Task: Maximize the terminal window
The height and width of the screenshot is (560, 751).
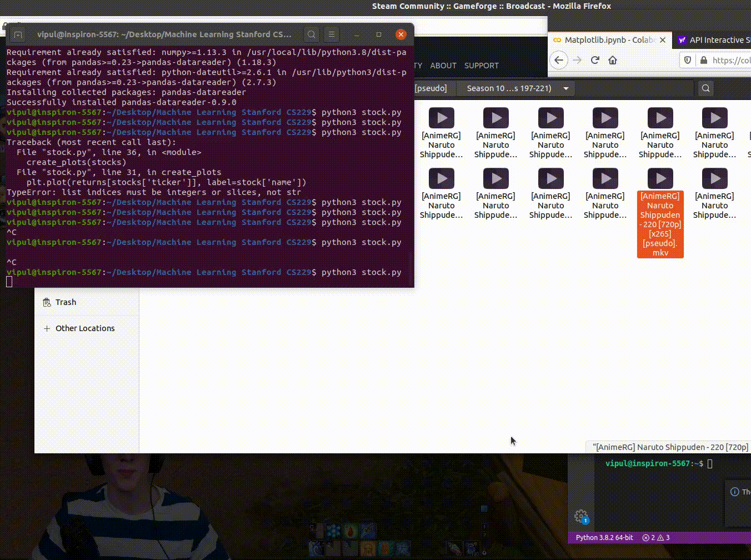Action: (379, 34)
